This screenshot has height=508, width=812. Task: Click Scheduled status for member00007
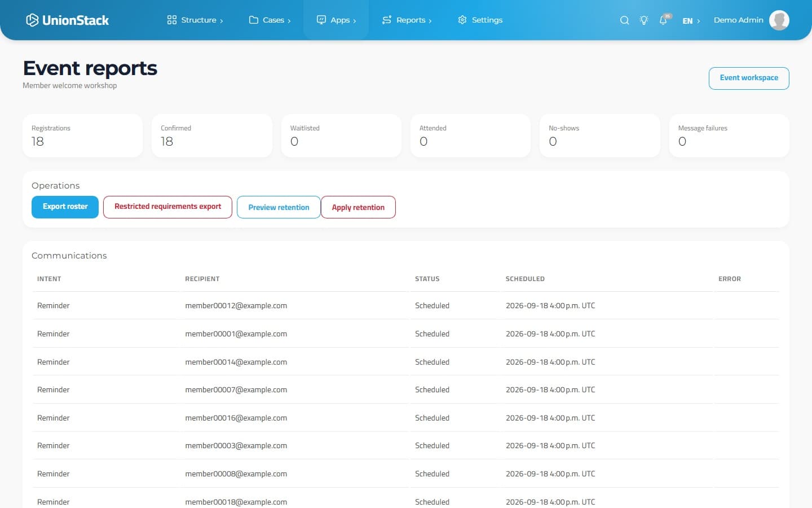[x=432, y=389]
